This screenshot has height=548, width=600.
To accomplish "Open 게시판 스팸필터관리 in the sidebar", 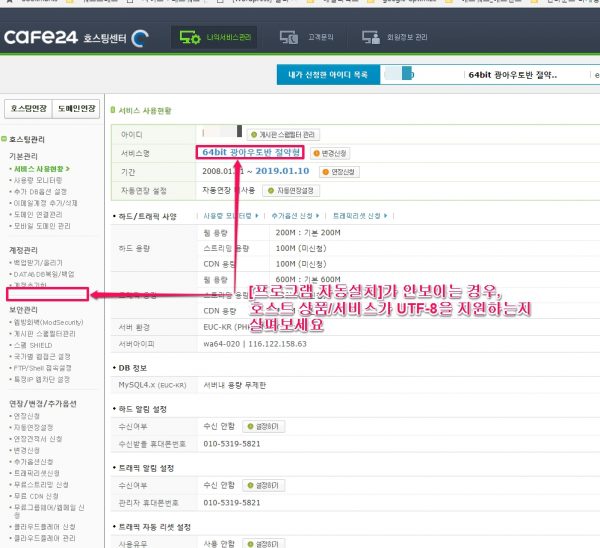I will click(45, 334).
